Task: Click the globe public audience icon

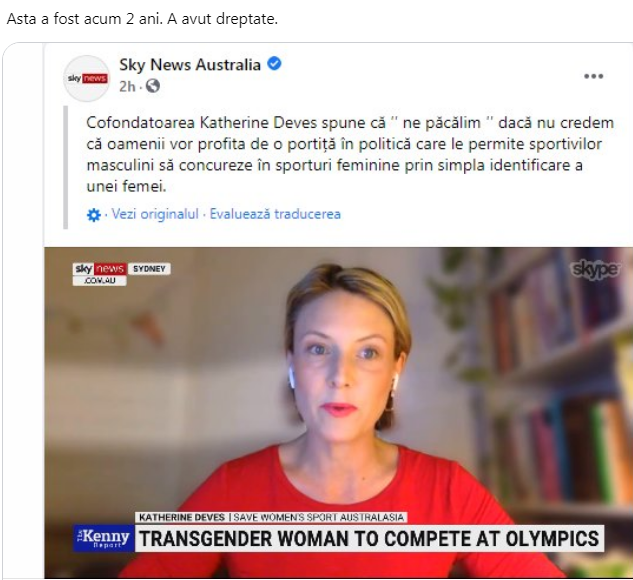Action: 153,86
